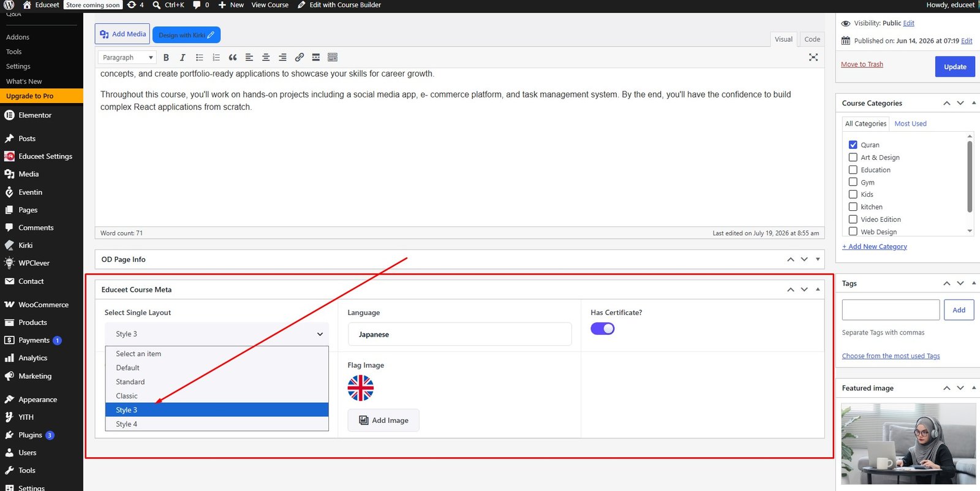980x491 pixels.
Task: Open the WordPress logo menu
Action: click(x=9, y=5)
